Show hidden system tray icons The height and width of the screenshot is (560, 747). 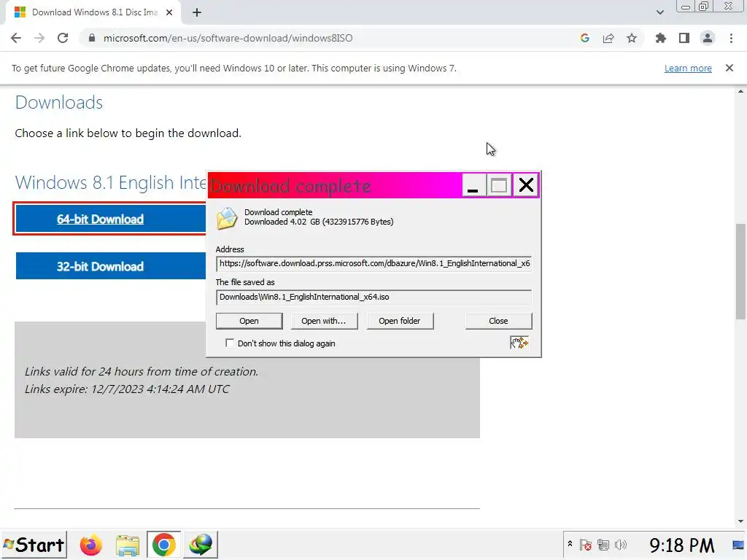tap(570, 544)
